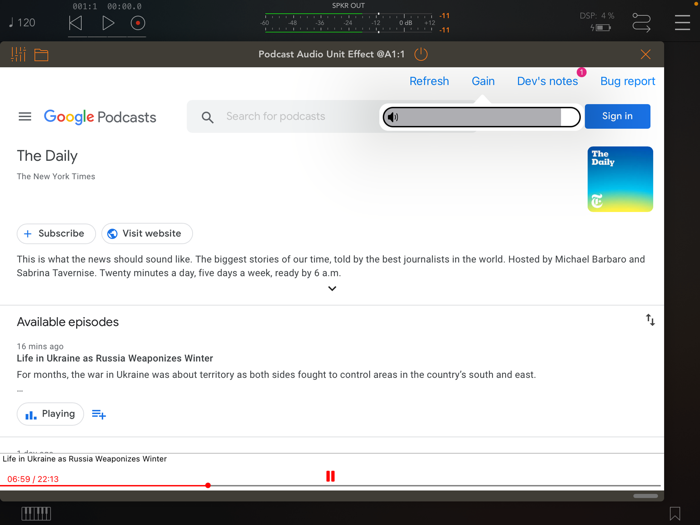Expand the podcast description chevron
Viewport: 700px width, 525px height.
332,288
